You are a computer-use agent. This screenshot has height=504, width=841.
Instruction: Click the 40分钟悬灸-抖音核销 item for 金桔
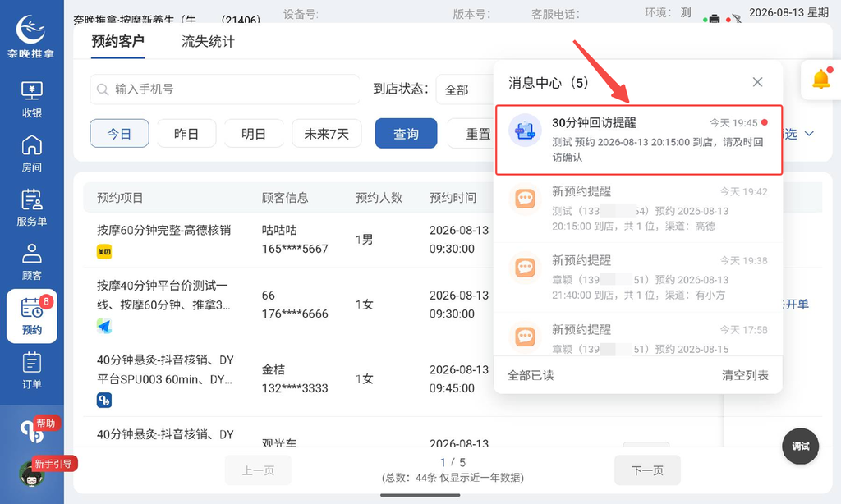pyautogui.click(x=165, y=369)
